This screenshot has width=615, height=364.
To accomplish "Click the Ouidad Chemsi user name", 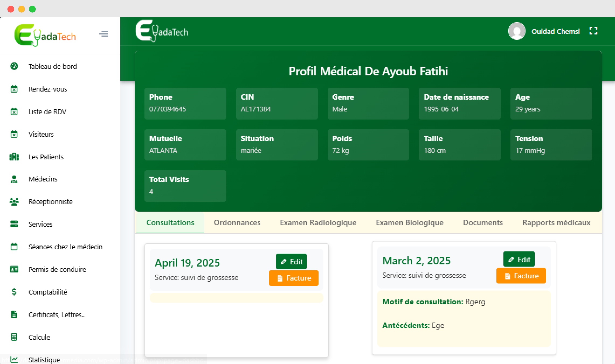I will (x=555, y=31).
